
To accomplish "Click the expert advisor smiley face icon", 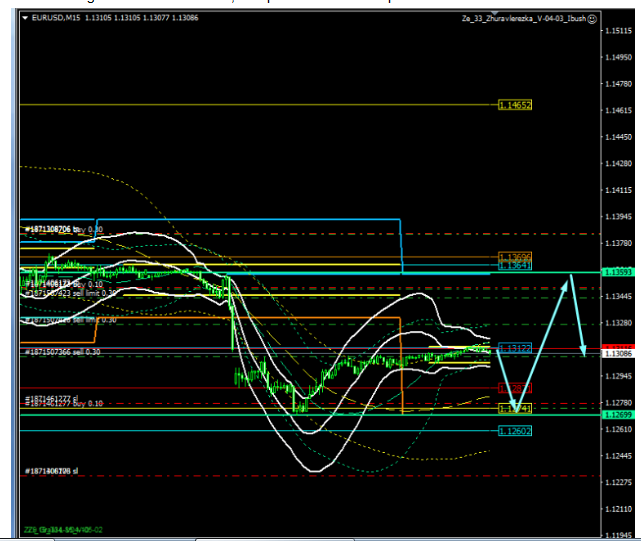I will tap(592, 18).
